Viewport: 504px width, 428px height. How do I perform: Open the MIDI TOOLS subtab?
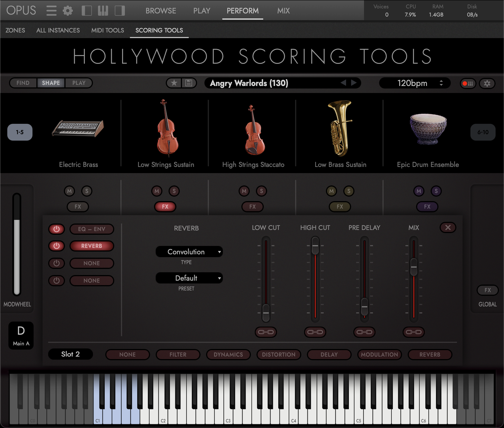[x=108, y=30]
